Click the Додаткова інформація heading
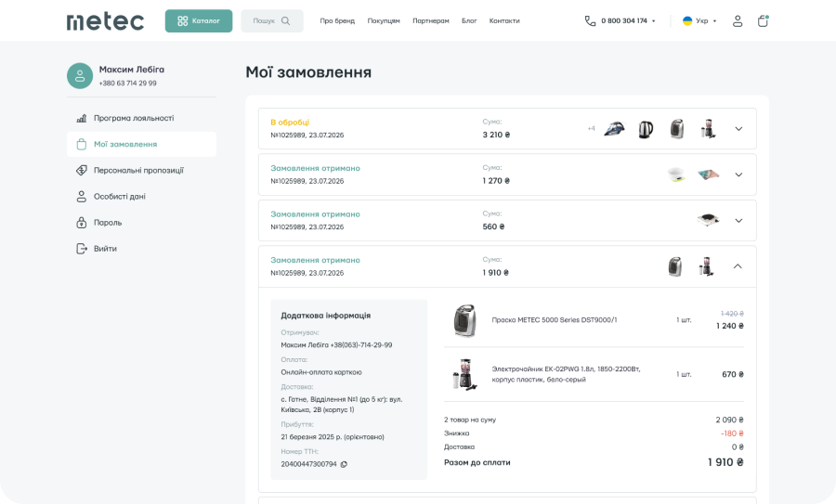The image size is (836, 504). [326, 316]
